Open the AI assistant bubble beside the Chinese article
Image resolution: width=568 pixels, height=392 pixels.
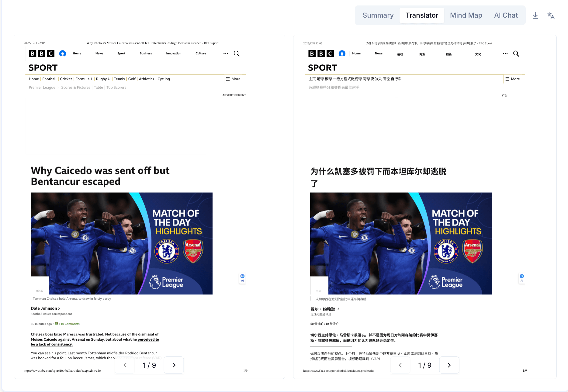[522, 278]
